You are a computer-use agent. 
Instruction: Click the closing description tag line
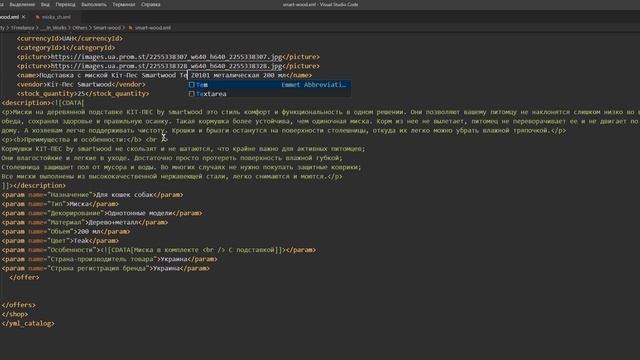(x=33, y=185)
